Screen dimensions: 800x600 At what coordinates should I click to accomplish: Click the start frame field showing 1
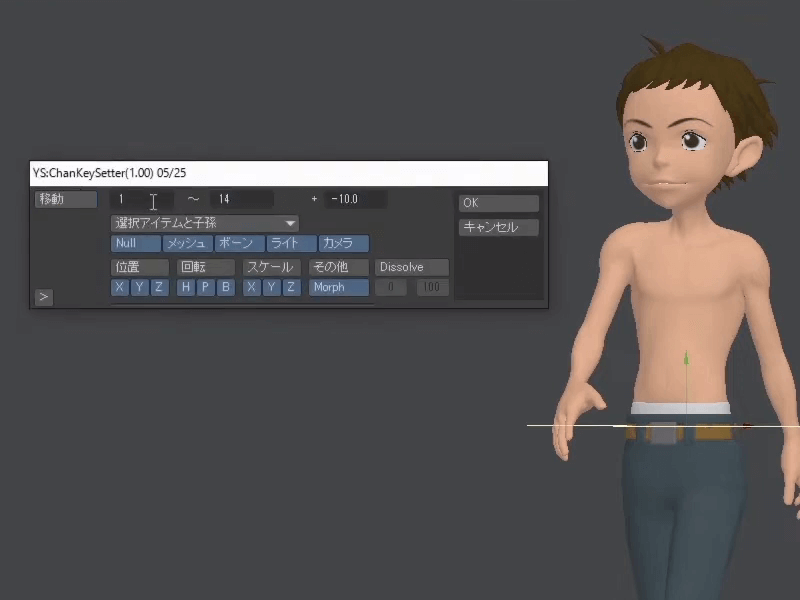pyautogui.click(x=142, y=199)
